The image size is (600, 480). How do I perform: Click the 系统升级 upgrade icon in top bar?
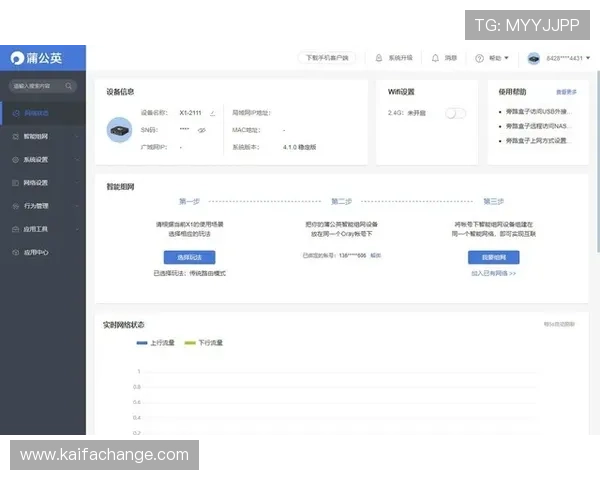379,58
